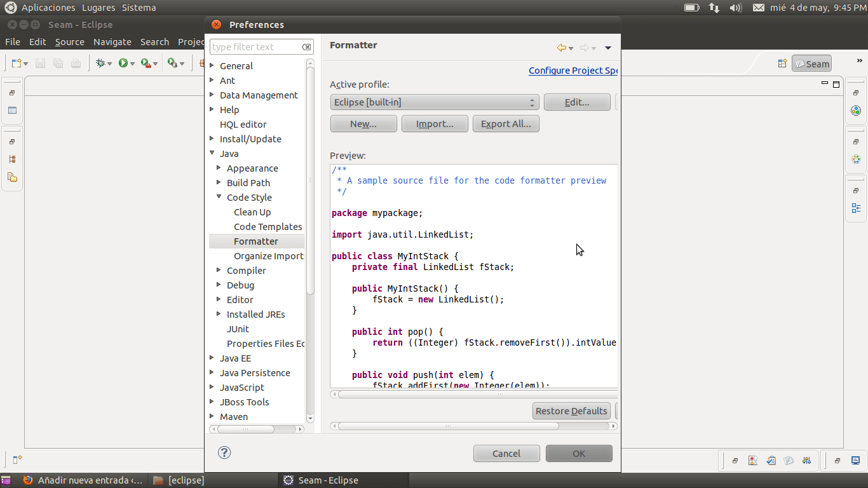The width and height of the screenshot is (868, 488).
Task: Open the Console monitor icon in bottom bar
Action: tap(856, 461)
